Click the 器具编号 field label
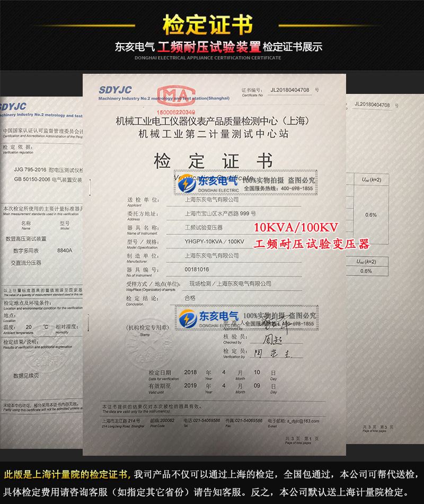Screen dimensions: 424x504 click(x=143, y=270)
